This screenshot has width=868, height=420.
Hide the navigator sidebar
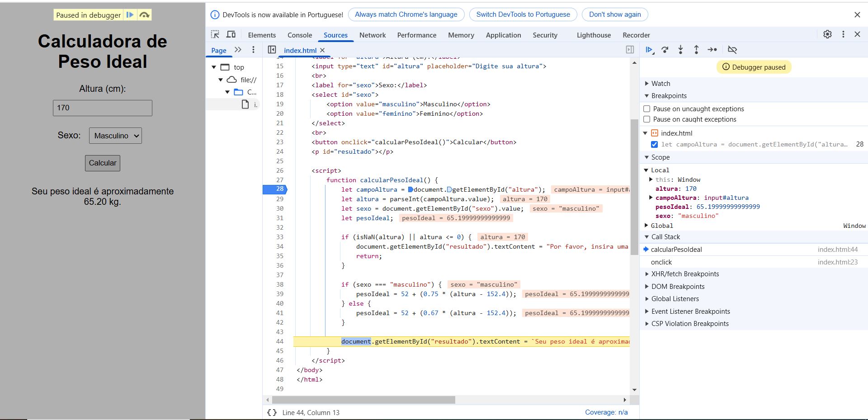click(272, 50)
